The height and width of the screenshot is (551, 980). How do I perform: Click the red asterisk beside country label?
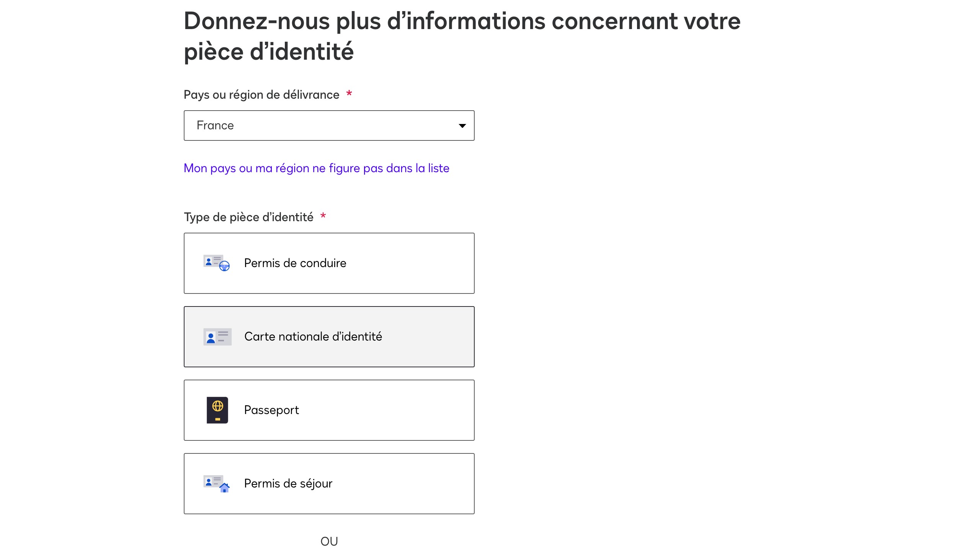[x=349, y=94]
